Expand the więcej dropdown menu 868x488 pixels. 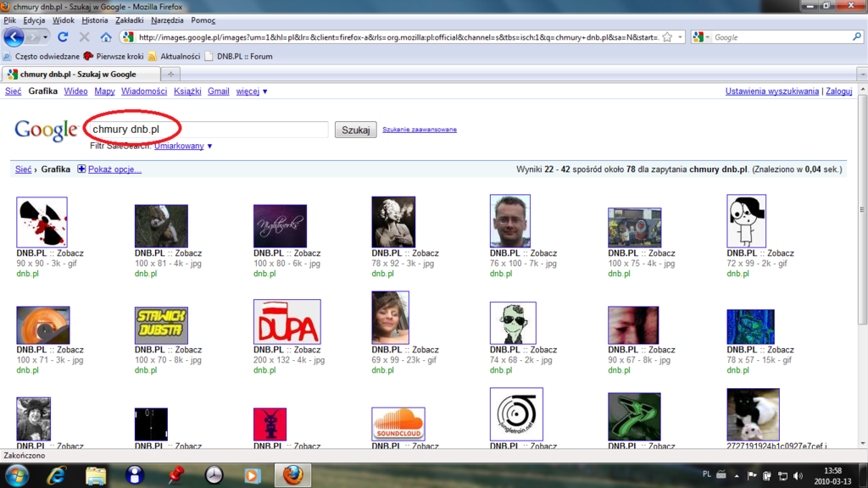point(252,91)
